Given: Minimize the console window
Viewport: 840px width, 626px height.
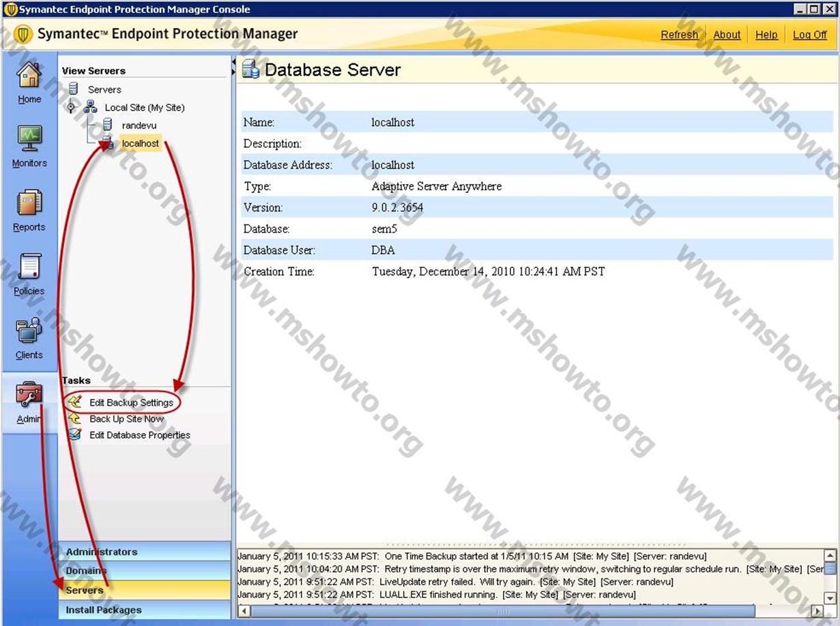Looking at the screenshot, I should tap(800, 9).
